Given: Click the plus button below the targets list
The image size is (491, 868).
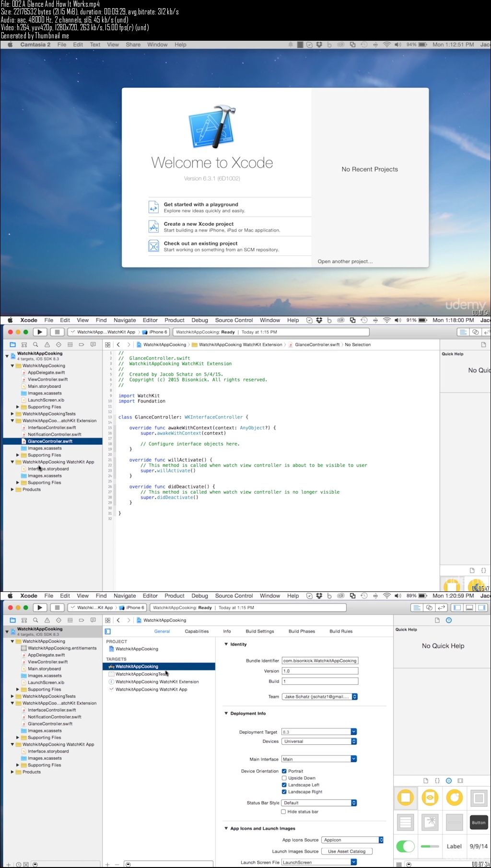Looking at the screenshot, I should click(x=107, y=864).
